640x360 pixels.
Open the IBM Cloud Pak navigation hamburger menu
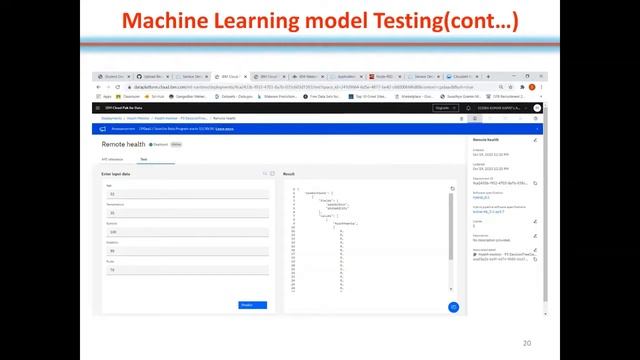click(x=98, y=108)
